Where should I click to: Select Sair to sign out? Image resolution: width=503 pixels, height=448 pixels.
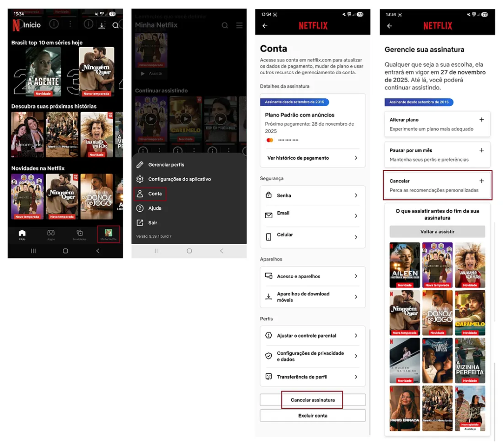pos(153,223)
